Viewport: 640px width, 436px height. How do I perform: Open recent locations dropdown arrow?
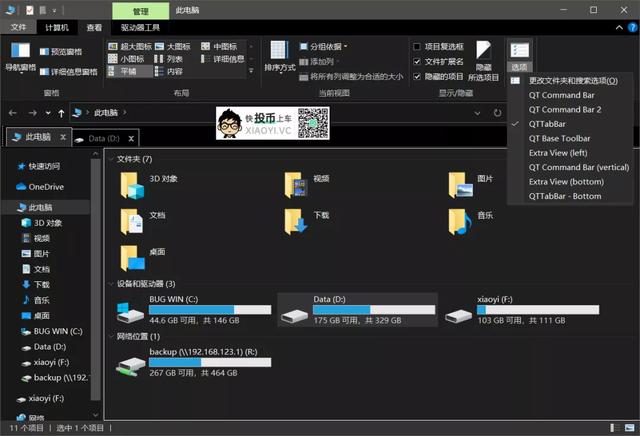(48, 113)
